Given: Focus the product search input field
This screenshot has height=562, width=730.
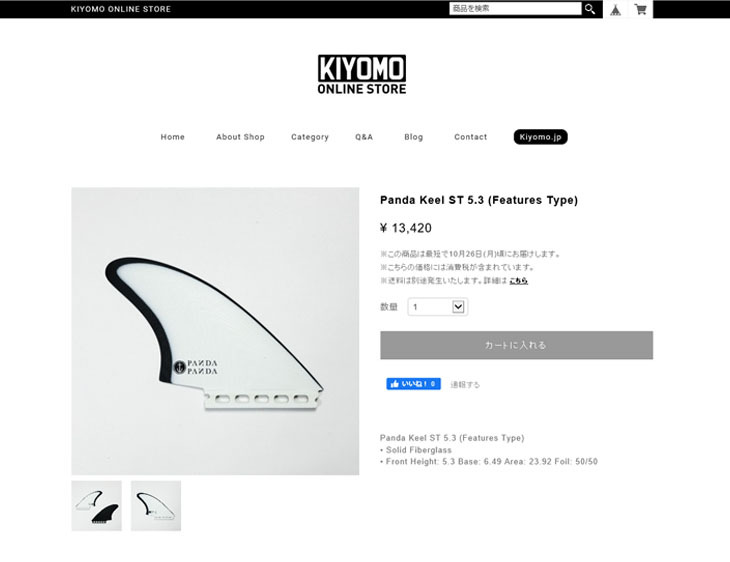Looking at the screenshot, I should pos(515,8).
